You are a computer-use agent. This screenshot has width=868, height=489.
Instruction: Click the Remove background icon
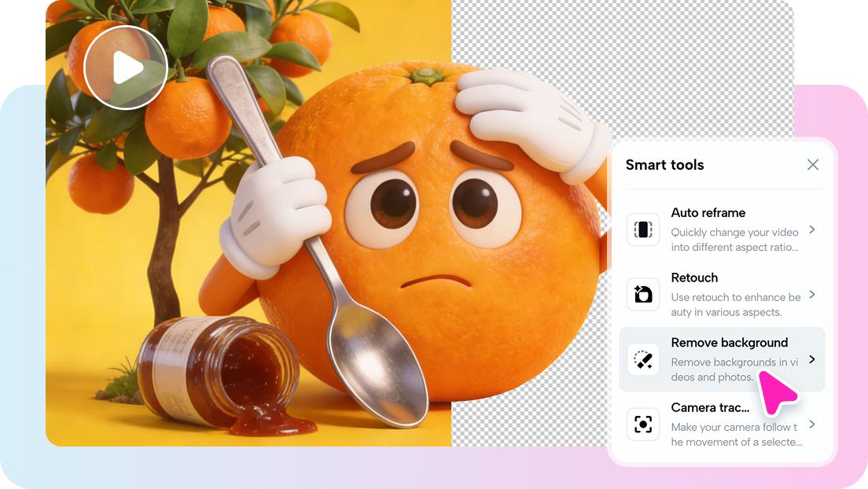[643, 359]
